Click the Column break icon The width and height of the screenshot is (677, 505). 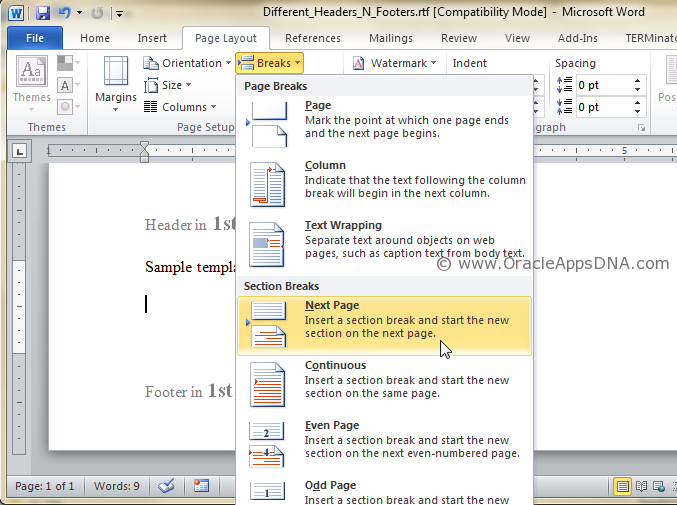pyautogui.click(x=267, y=184)
